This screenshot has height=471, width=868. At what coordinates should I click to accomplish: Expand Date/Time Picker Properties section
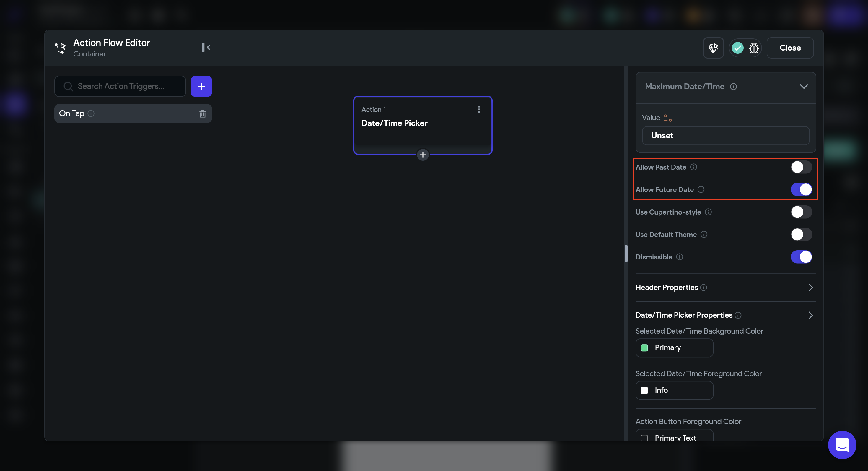810,315
